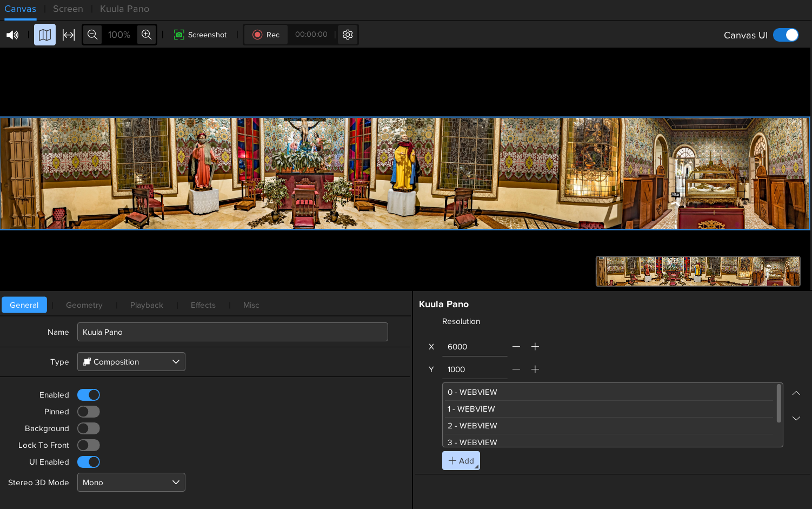Take a Screenshot of the canvas
Image resolution: width=812 pixels, height=509 pixels.
(x=201, y=35)
